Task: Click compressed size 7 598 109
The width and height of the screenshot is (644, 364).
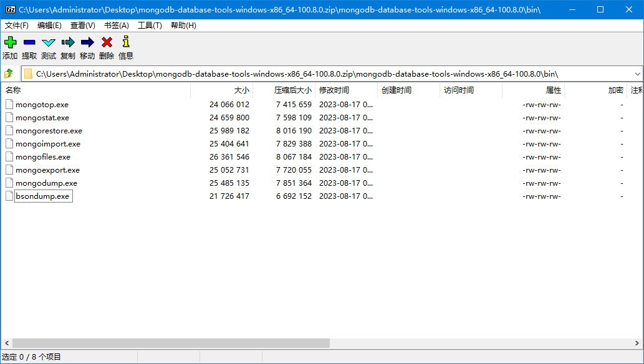Action: 294,118
